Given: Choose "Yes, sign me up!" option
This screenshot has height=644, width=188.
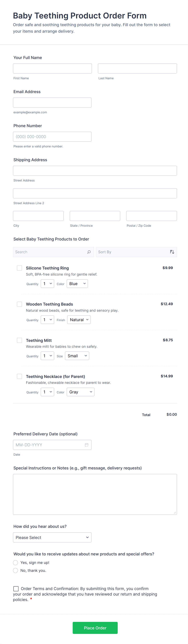Looking at the screenshot, I should (x=15, y=562).
